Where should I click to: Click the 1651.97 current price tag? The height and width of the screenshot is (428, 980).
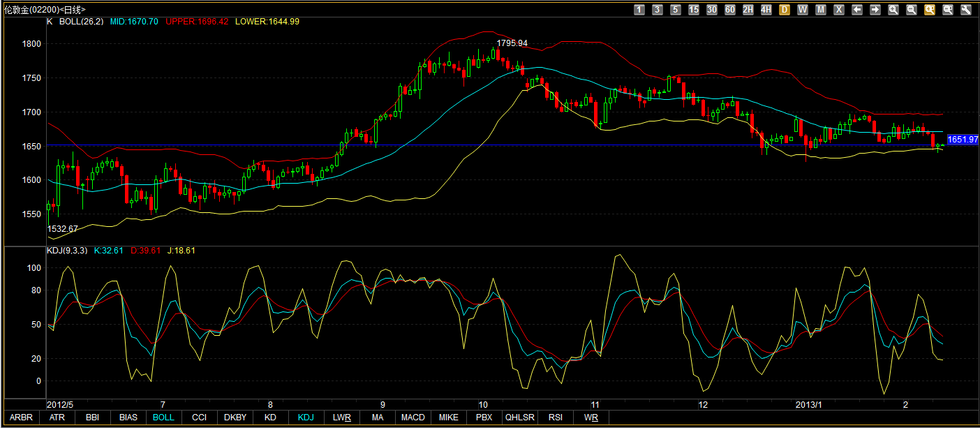click(963, 140)
